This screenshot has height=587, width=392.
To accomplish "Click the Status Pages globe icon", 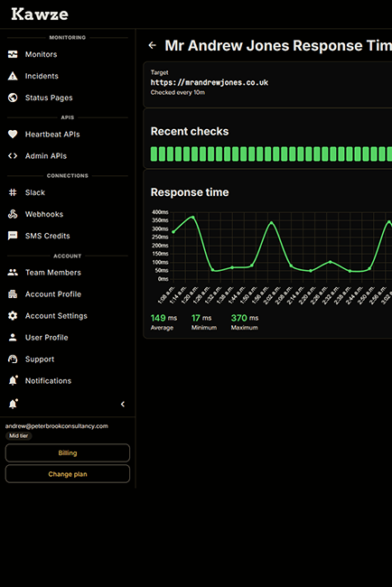I will 13,98.
